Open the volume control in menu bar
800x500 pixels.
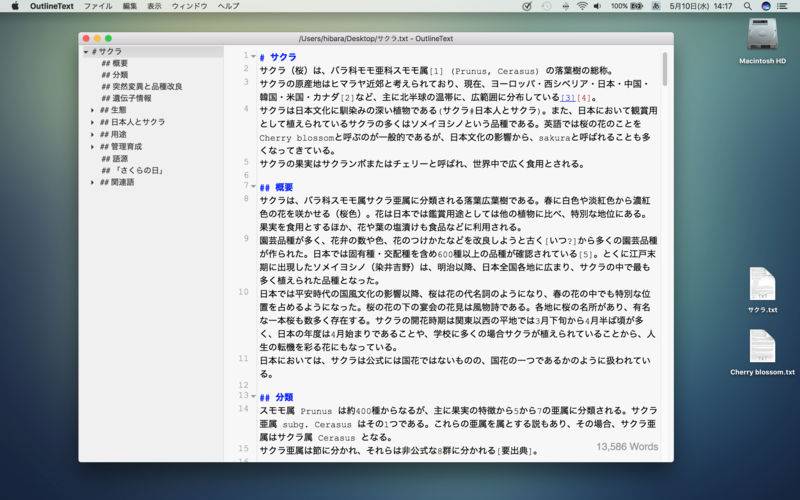pos(597,6)
